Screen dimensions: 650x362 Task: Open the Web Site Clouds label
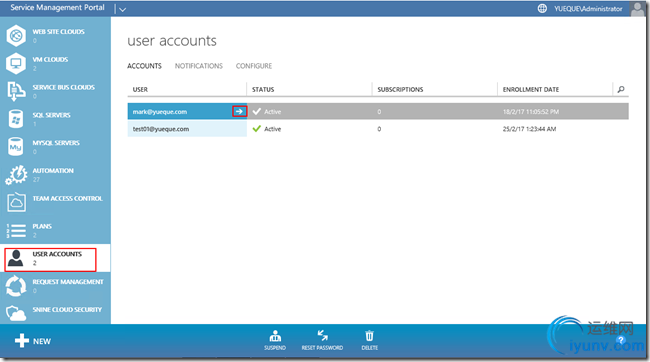click(x=58, y=32)
